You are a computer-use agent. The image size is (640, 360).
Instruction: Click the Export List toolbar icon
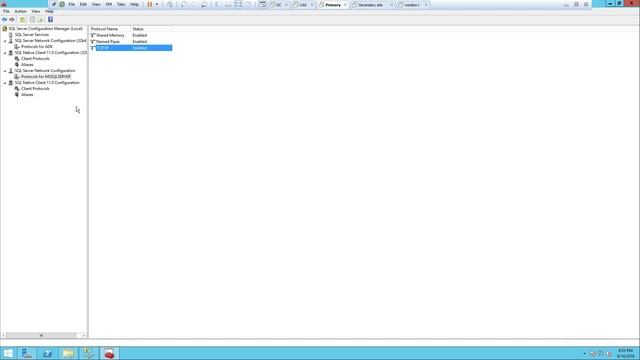(40, 20)
